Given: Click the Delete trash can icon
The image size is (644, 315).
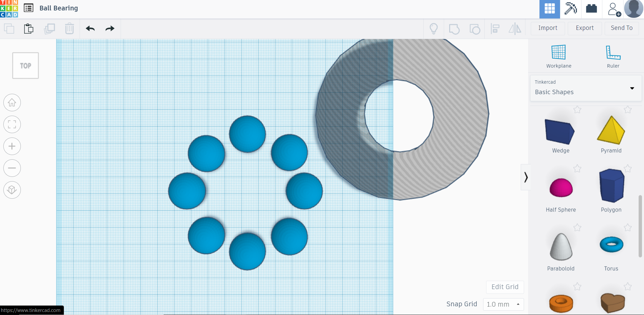Looking at the screenshot, I should click(x=70, y=29).
